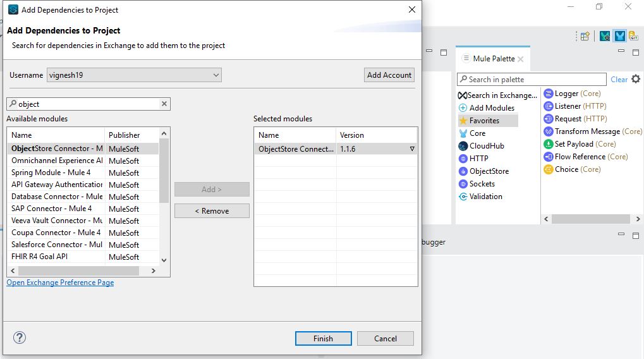The image size is (644, 359).
Task: Click the Search in palette field
Action: [532, 79]
